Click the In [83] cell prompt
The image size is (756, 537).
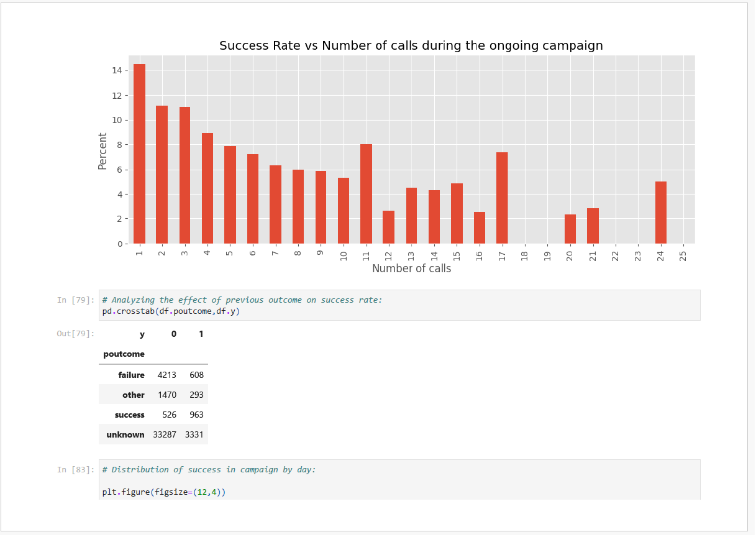click(75, 470)
